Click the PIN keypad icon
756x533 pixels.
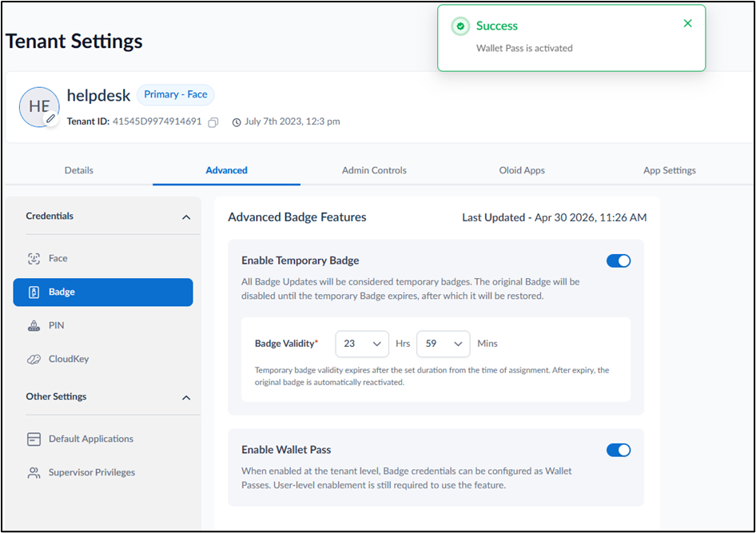tap(34, 326)
